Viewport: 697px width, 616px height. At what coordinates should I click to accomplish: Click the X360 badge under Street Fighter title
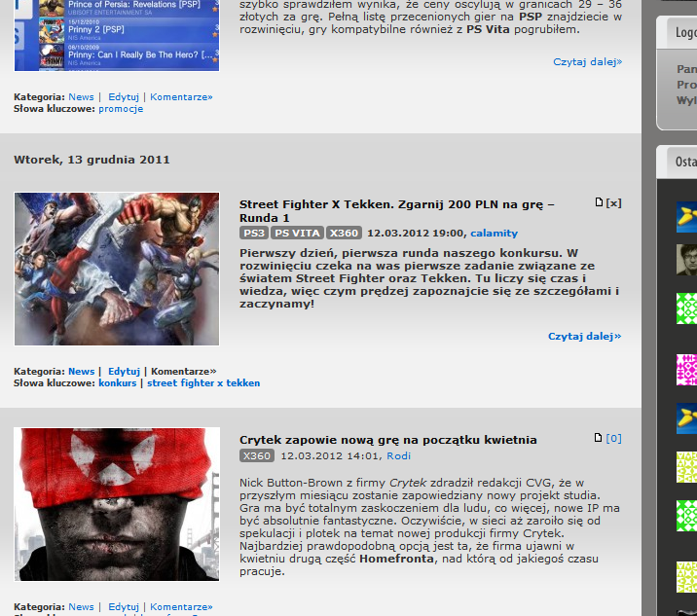tap(344, 234)
